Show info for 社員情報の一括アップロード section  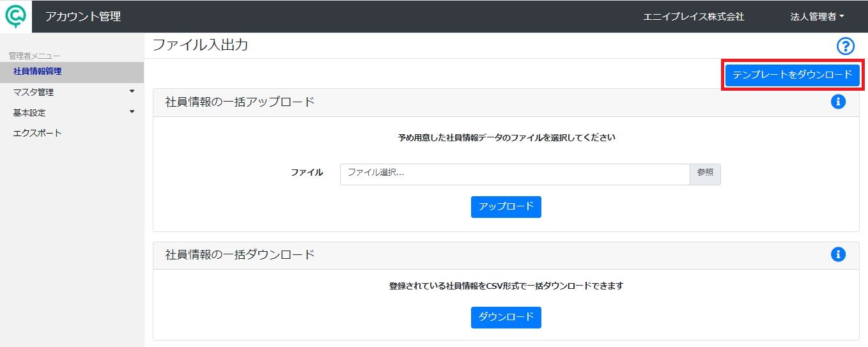[x=838, y=101]
